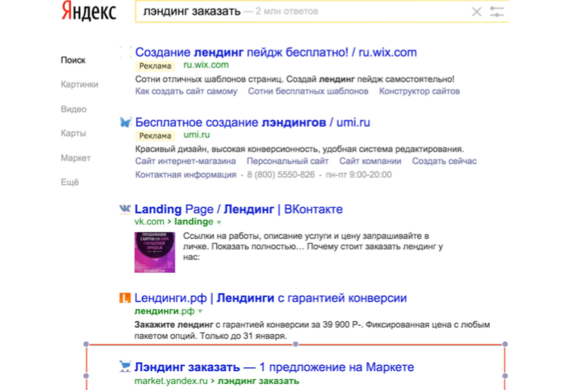Click the VK favicon
The width and height of the screenshot is (588, 390).
click(x=125, y=209)
